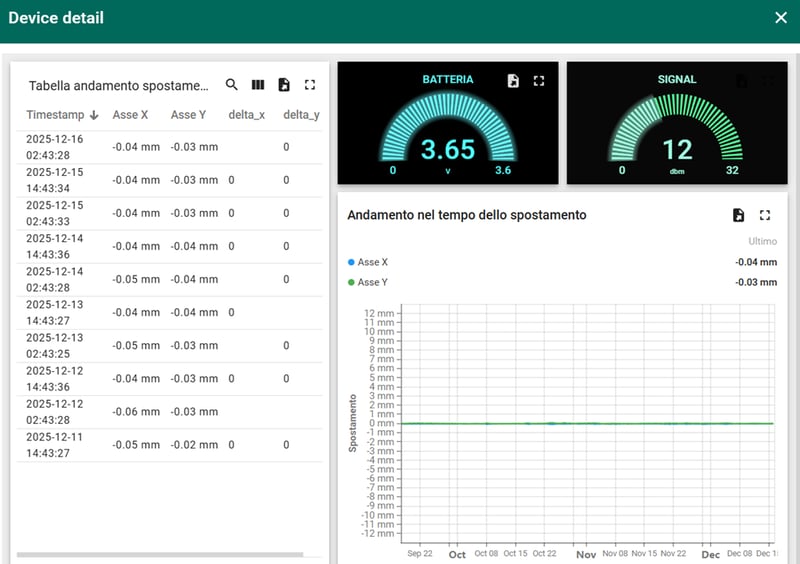Click the delta_x column header

[x=246, y=115]
